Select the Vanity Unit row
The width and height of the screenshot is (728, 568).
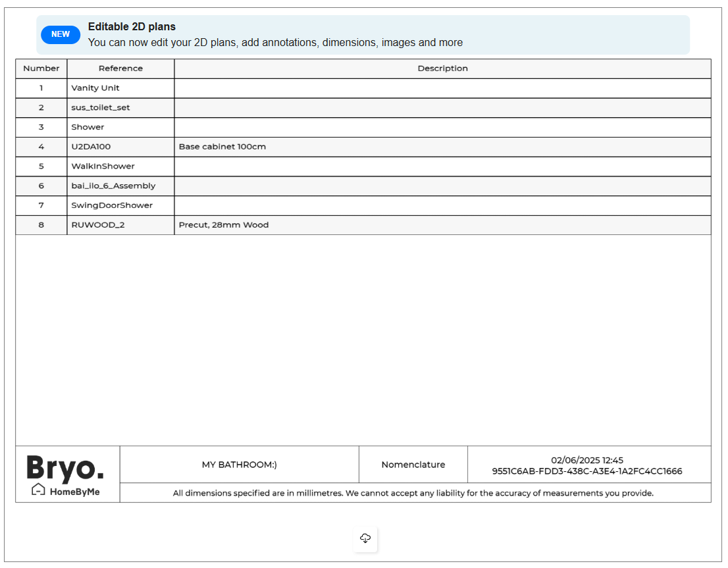click(95, 88)
